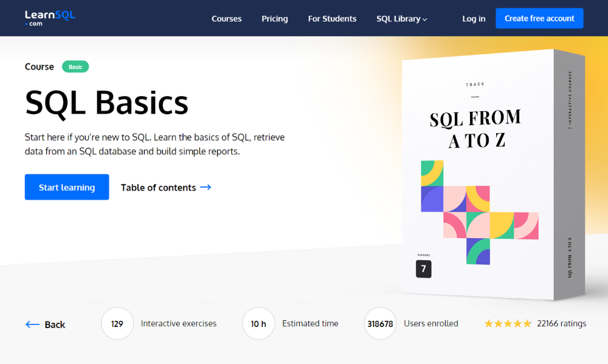This screenshot has width=608, height=364.
Task: Click the green Basic level badge
Action: click(x=75, y=67)
